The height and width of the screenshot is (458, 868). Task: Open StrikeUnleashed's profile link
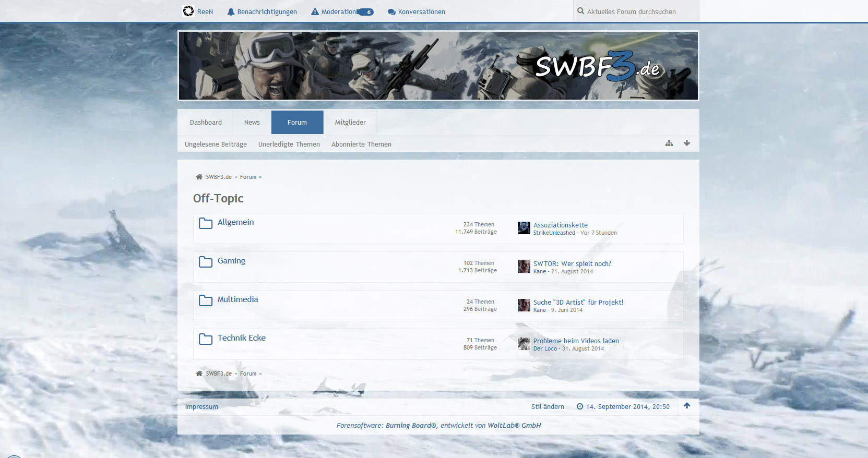(554, 233)
